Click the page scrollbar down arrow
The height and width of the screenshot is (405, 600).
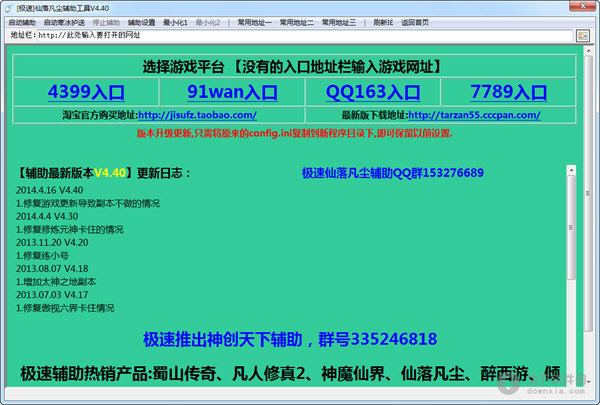588,381
